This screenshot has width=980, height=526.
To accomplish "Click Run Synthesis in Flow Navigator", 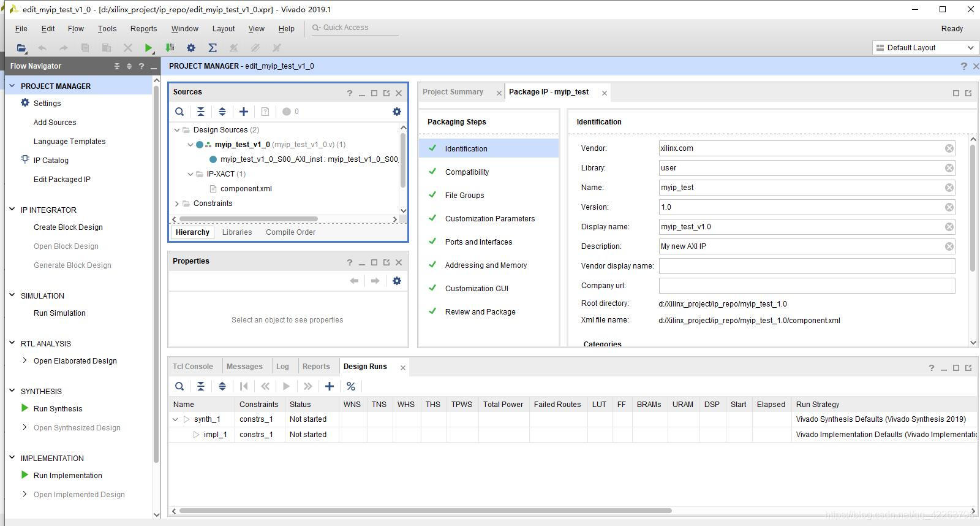I will (58, 409).
